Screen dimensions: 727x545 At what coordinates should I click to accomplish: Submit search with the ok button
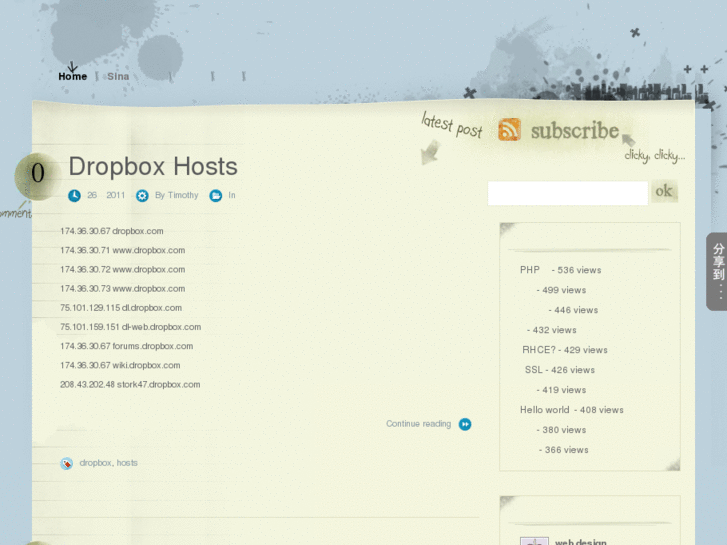tap(664, 191)
